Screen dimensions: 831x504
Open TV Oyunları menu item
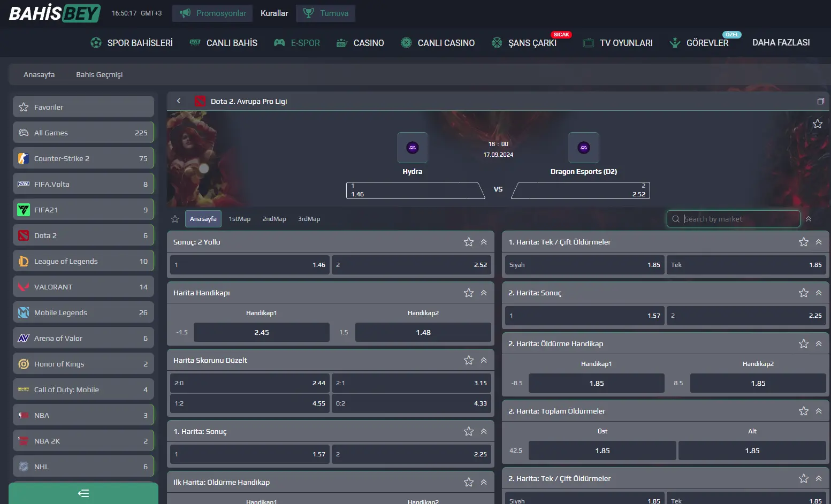tap(618, 43)
